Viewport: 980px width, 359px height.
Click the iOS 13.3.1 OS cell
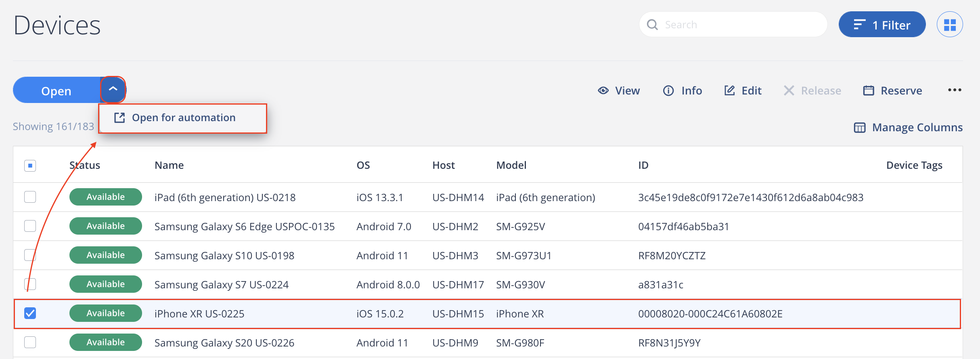click(380, 197)
